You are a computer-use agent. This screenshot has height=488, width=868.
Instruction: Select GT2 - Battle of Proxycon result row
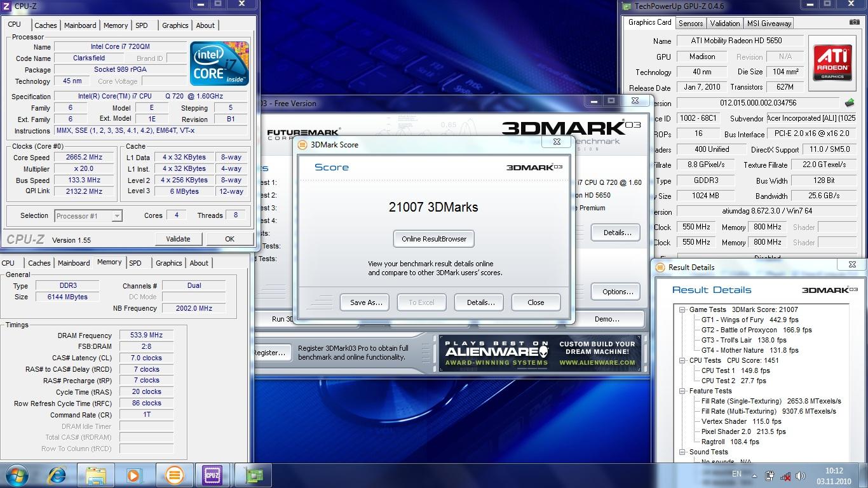[x=756, y=330]
